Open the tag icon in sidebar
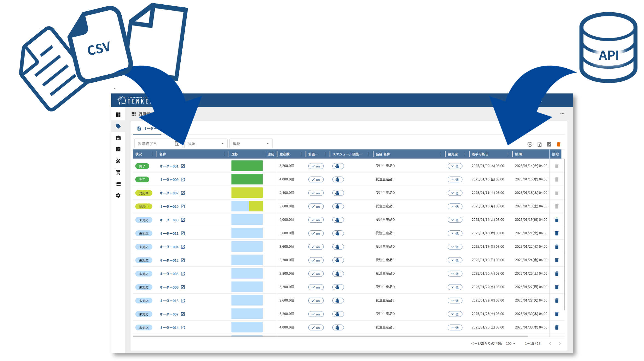Viewport: 644px width, 361px height. (118, 126)
